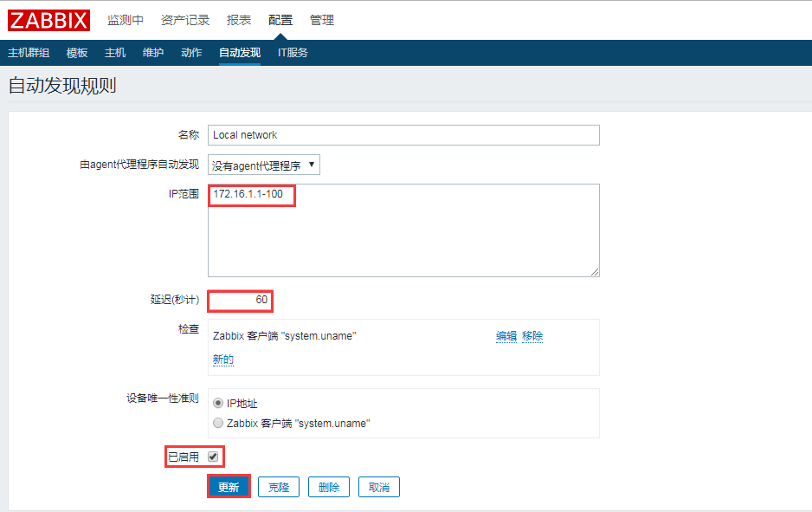
Task: Click the 克隆 button
Action: click(279, 487)
